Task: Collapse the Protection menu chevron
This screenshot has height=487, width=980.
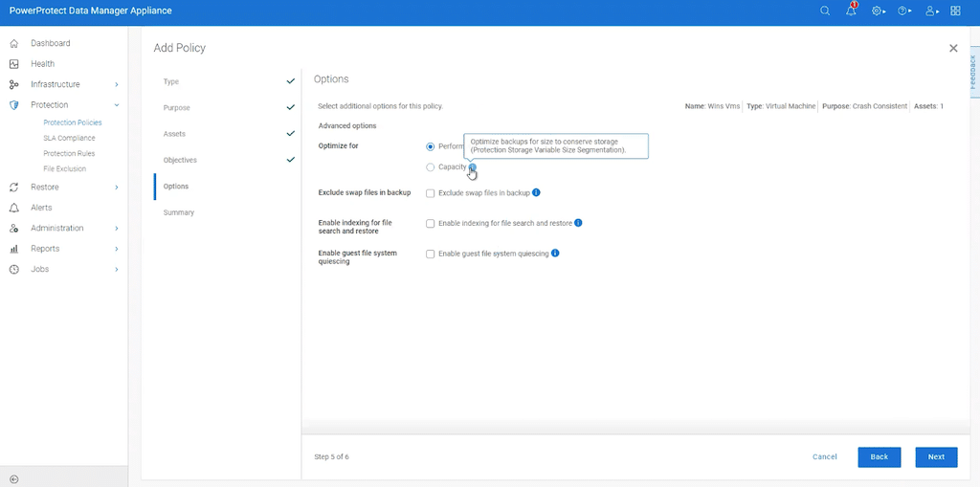Action: coord(117,105)
